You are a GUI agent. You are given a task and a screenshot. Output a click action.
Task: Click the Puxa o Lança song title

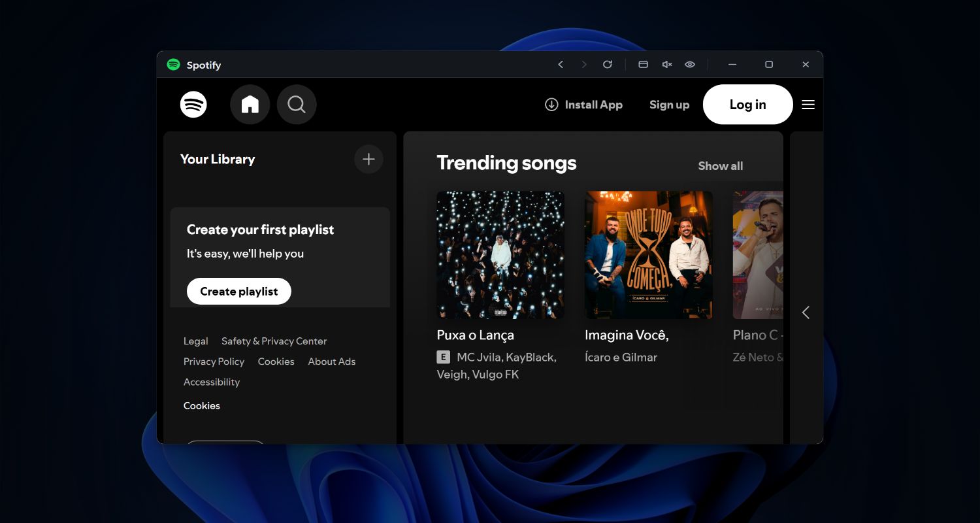476,335
